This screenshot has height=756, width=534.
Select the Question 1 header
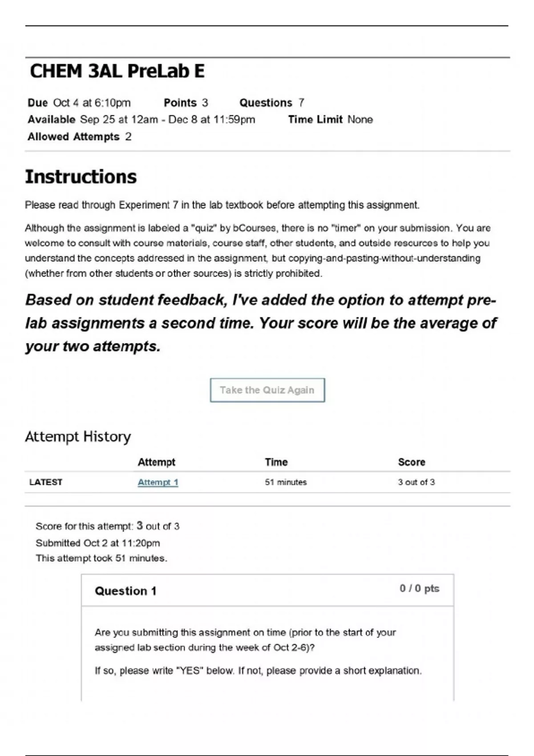coord(126,591)
